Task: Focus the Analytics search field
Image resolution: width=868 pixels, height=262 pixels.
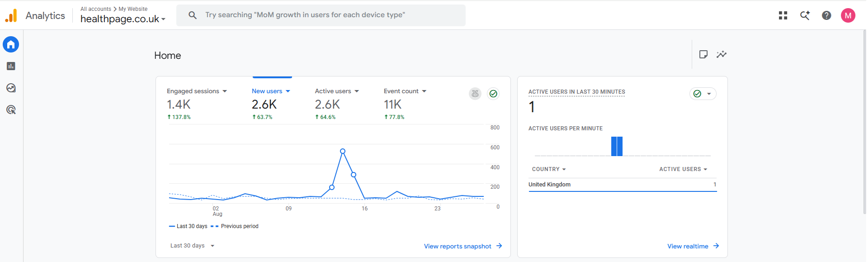Action: [x=321, y=15]
